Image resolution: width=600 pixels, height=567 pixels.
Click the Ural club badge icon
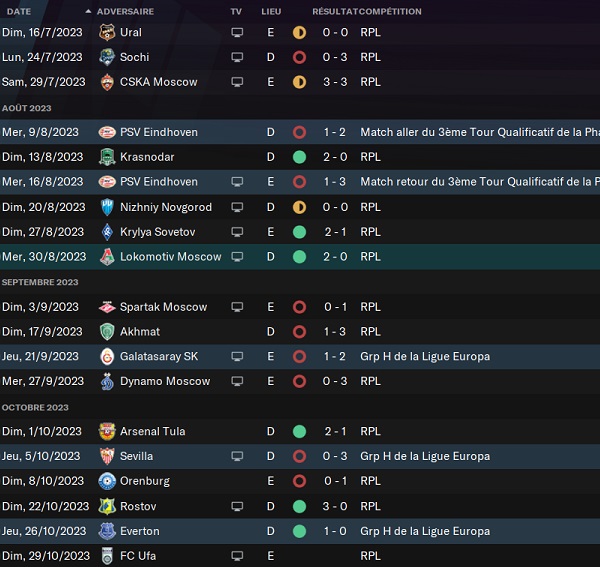[107, 32]
